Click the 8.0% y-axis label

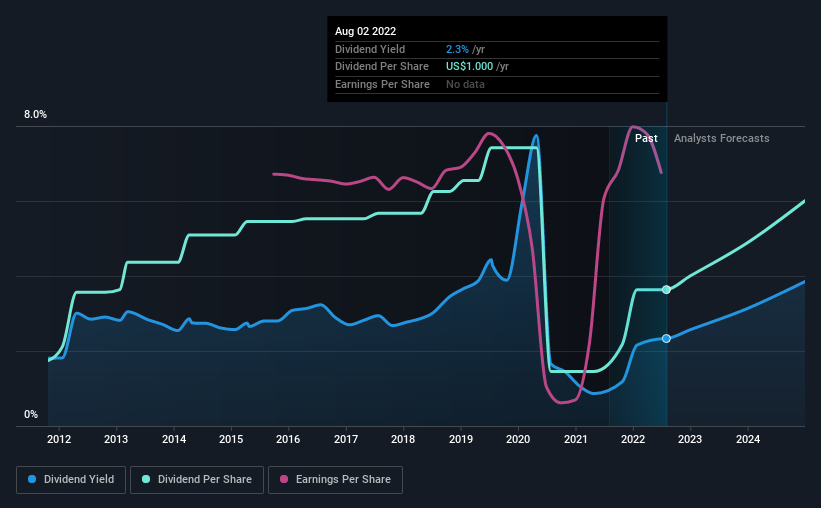pyautogui.click(x=35, y=114)
